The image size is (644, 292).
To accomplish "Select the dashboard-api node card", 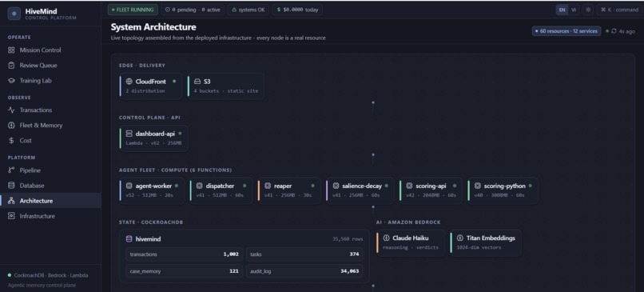I will (153, 138).
